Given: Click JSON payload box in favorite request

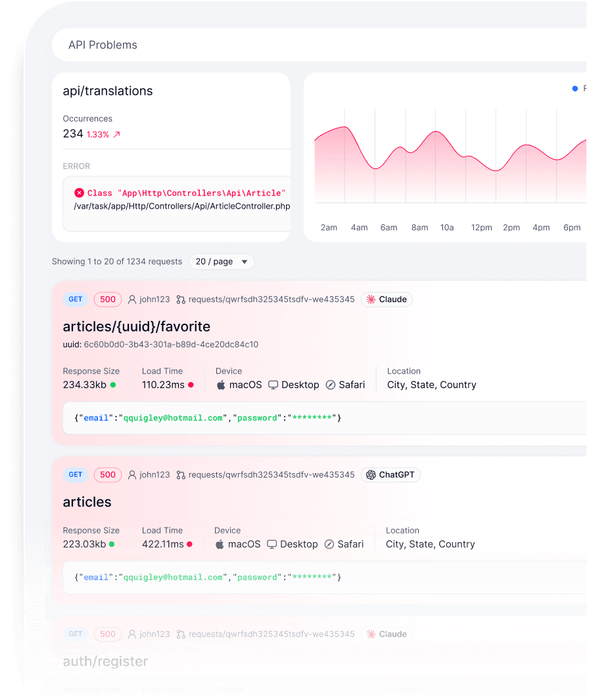Looking at the screenshot, I should click(324, 418).
